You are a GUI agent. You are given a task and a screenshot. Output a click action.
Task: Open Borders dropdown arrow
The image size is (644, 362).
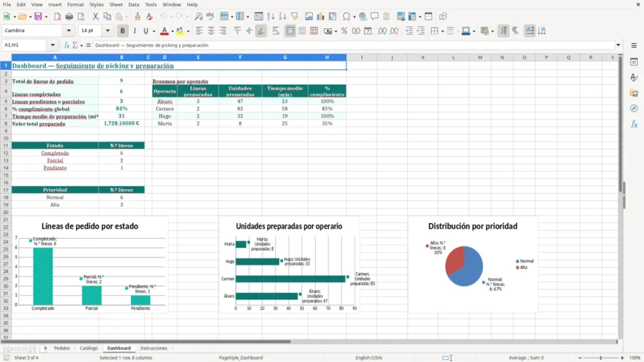tap(442, 31)
